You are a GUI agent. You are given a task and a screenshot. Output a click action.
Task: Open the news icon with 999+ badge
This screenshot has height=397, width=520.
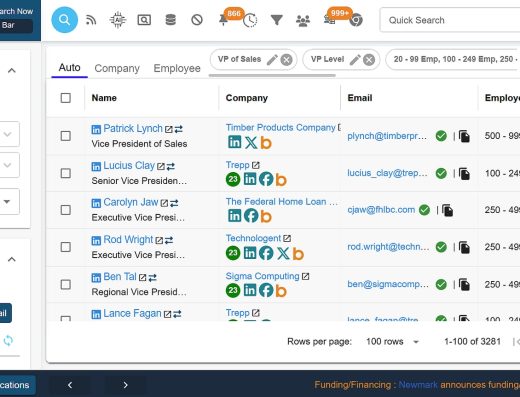[329, 20]
